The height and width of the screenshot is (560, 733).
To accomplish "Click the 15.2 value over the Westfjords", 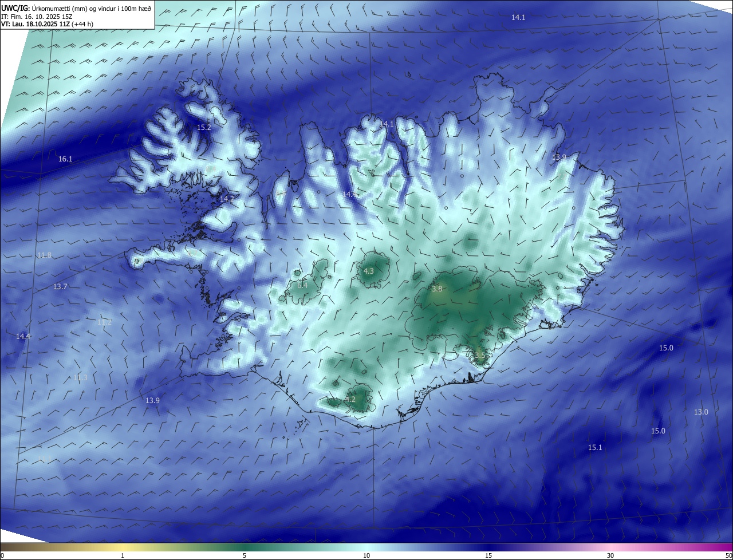I will [204, 127].
